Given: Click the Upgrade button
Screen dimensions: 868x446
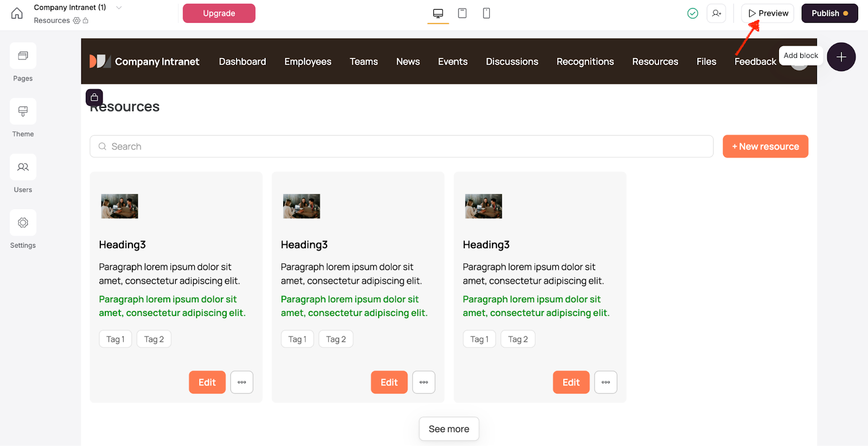Looking at the screenshot, I should (219, 13).
